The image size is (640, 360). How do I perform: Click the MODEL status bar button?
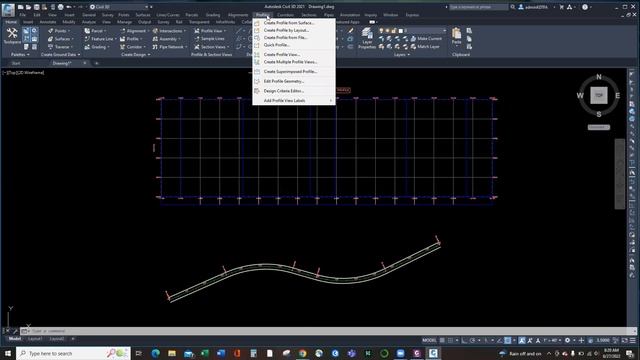pyautogui.click(x=429, y=340)
